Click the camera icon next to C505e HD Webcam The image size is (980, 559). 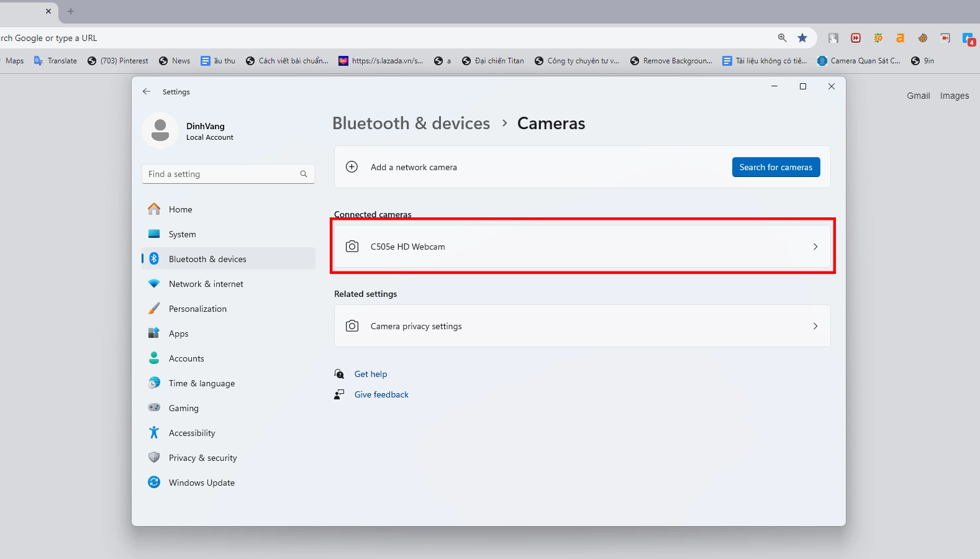pos(352,247)
